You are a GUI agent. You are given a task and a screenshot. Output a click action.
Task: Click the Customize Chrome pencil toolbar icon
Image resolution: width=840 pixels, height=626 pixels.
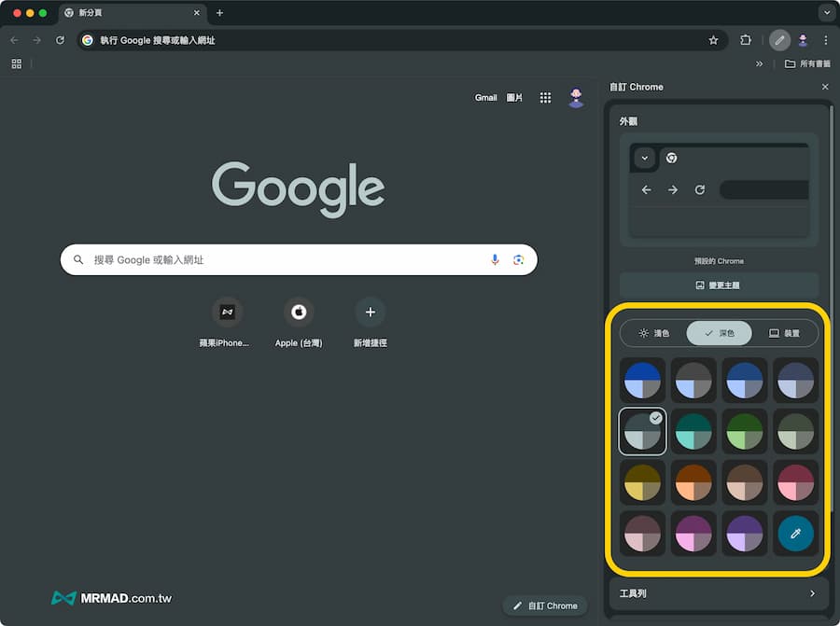point(779,40)
